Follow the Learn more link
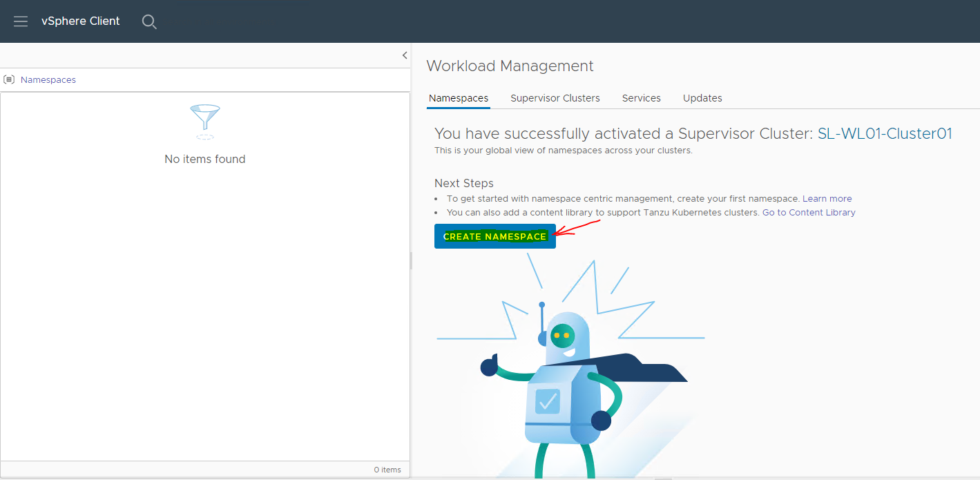Image resolution: width=980 pixels, height=480 pixels. [827, 198]
